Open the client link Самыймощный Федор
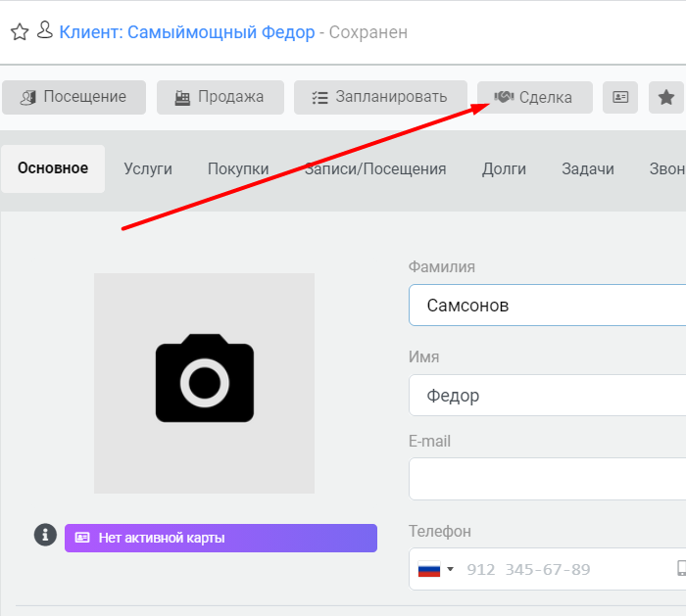686x616 pixels. point(187,32)
